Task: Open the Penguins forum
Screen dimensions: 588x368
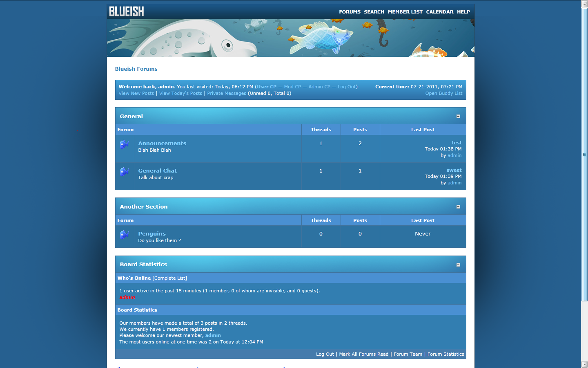Action: (x=152, y=233)
